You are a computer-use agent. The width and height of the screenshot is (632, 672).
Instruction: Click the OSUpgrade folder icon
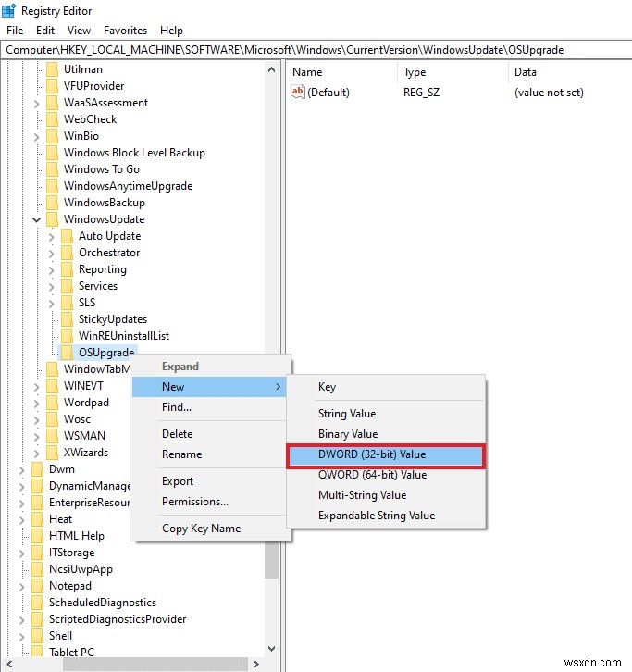point(67,353)
